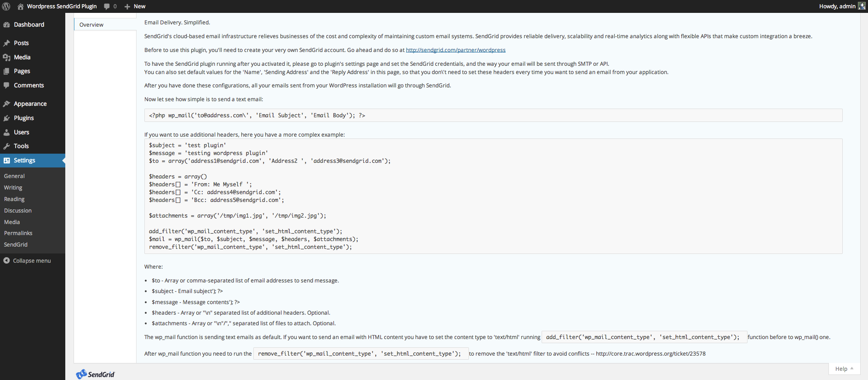The image size is (868, 380).
Task: Follow the sendgrid.com/partner/wordpress link
Action: tap(455, 50)
